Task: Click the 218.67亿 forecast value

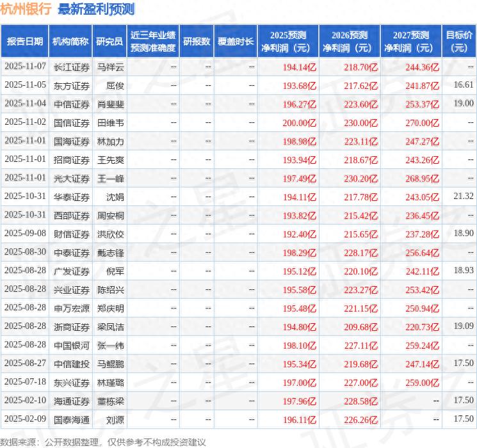Action: pyautogui.click(x=361, y=159)
